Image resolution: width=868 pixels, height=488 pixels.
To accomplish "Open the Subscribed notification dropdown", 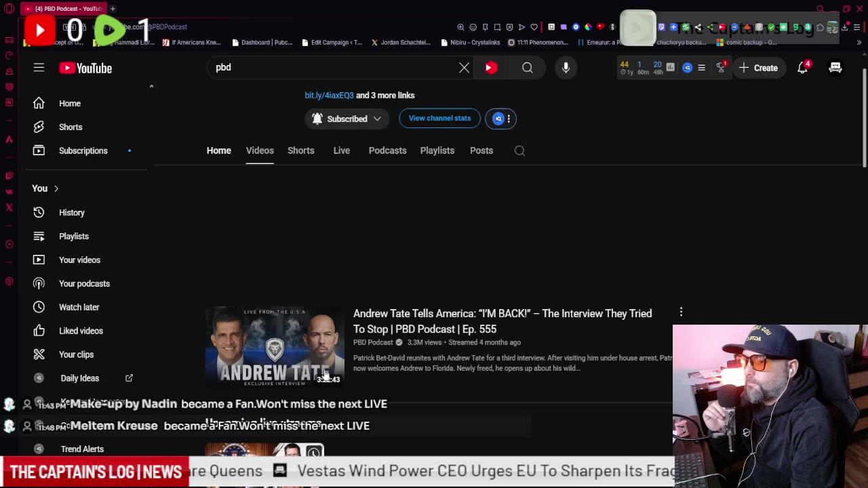I will 347,119.
